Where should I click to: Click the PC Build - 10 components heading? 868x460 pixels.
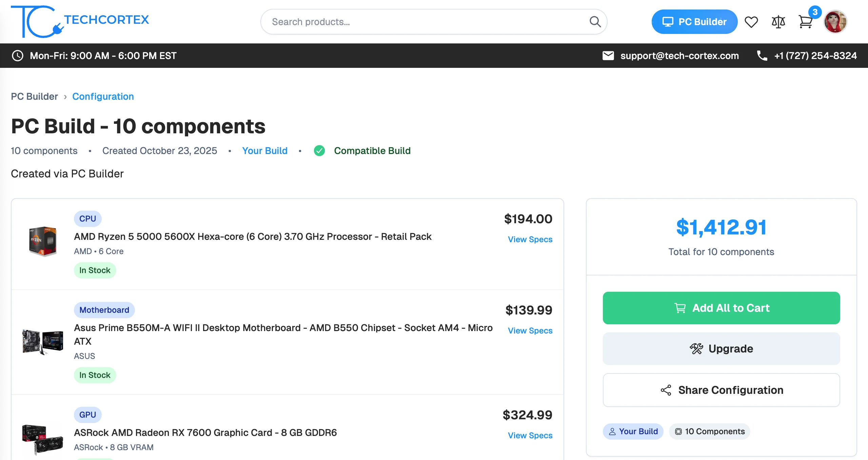pos(138,126)
